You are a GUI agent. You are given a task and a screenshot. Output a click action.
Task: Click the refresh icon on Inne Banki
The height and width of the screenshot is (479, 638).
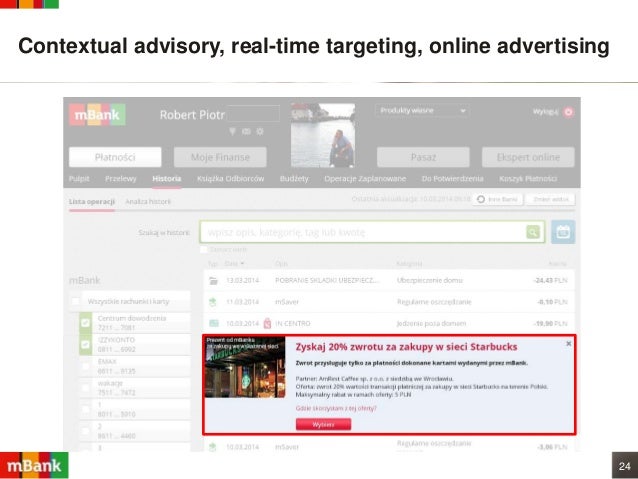[481, 199]
